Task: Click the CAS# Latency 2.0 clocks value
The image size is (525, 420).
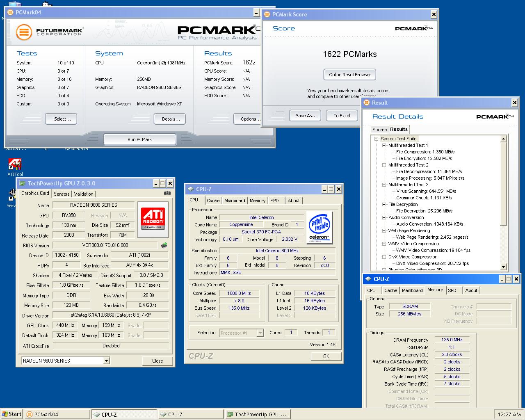Action: 452,355
